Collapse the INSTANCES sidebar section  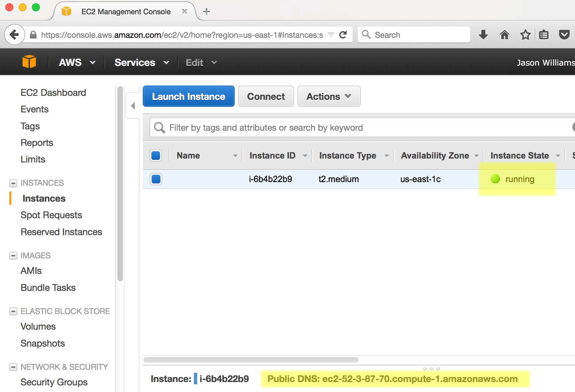click(x=13, y=183)
